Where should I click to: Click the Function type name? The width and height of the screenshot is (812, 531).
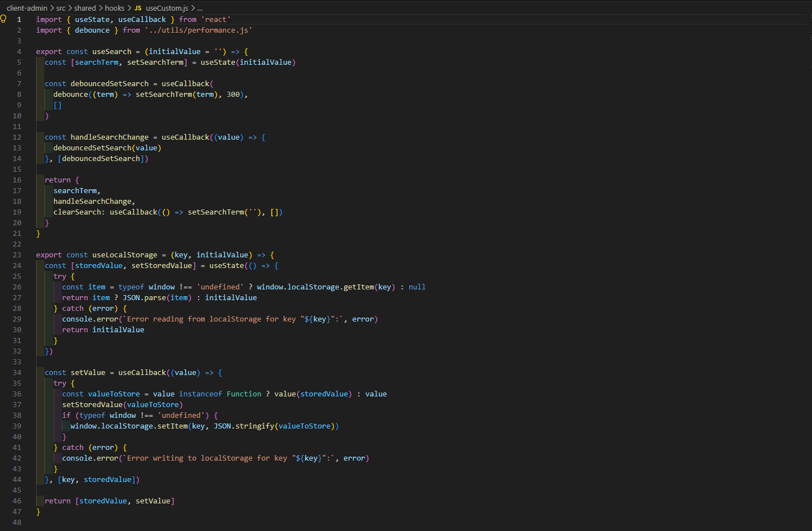(244, 394)
